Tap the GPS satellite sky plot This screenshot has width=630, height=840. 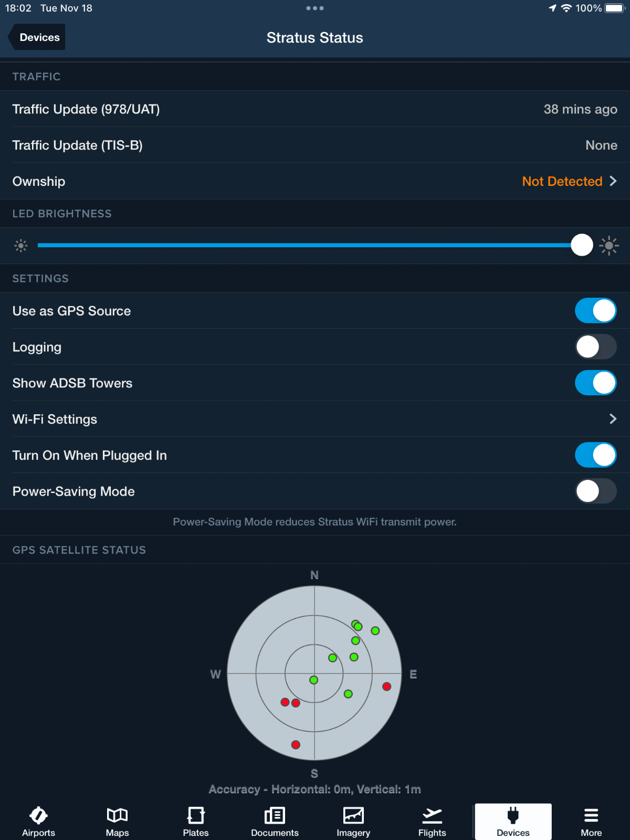(x=314, y=673)
